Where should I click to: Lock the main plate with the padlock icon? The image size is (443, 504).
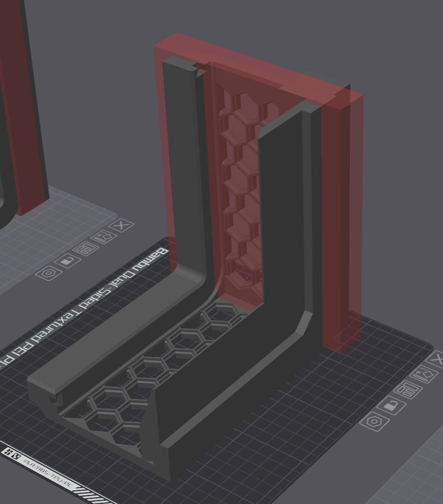(x=392, y=405)
